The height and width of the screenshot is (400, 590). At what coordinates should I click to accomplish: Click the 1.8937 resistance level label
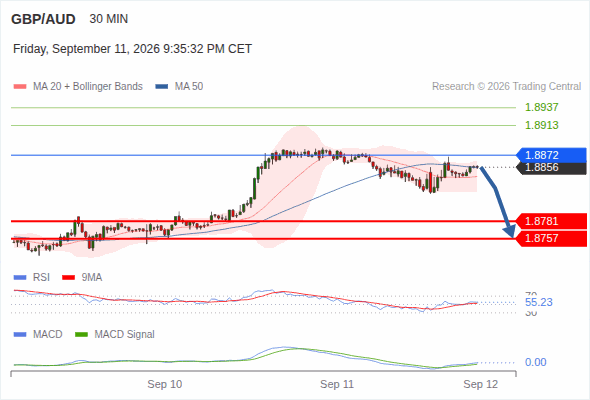pyautogui.click(x=541, y=107)
